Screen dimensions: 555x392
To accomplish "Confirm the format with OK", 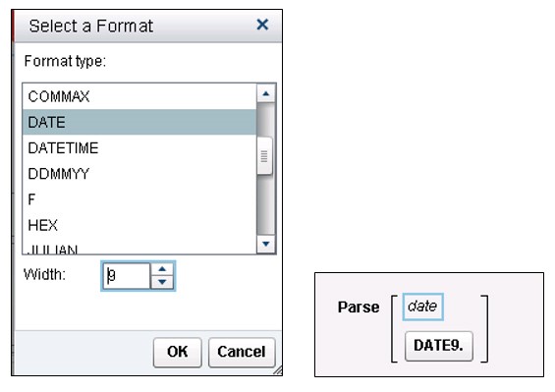I will click(x=178, y=352).
